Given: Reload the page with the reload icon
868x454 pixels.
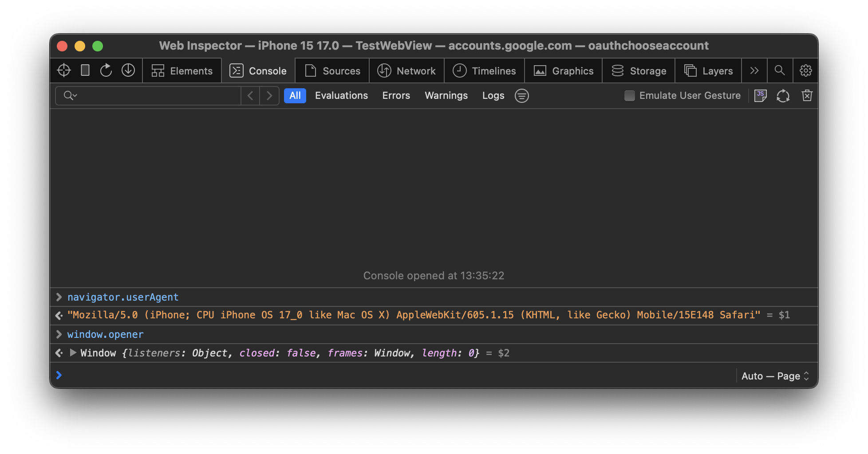Looking at the screenshot, I should 106,70.
